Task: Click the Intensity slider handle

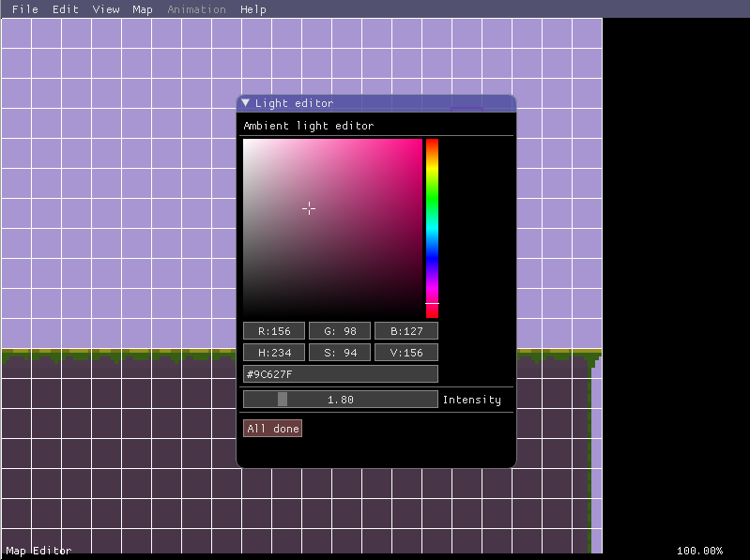Action: coord(283,400)
